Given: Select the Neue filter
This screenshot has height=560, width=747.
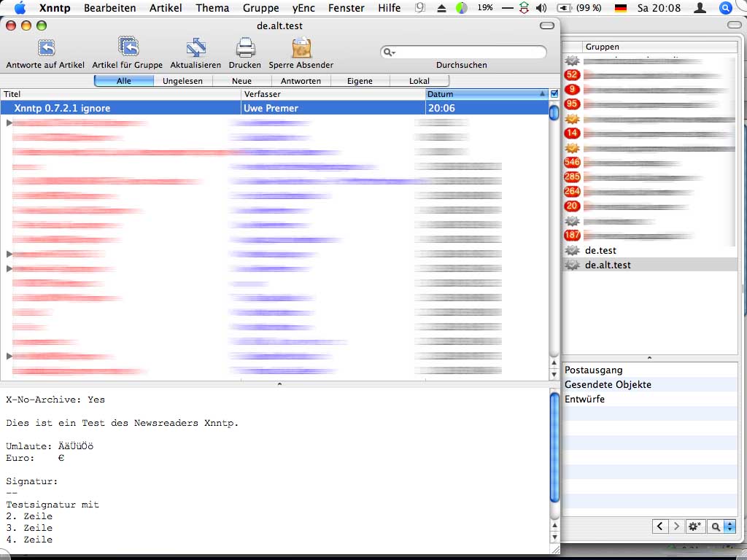Looking at the screenshot, I should click(241, 81).
